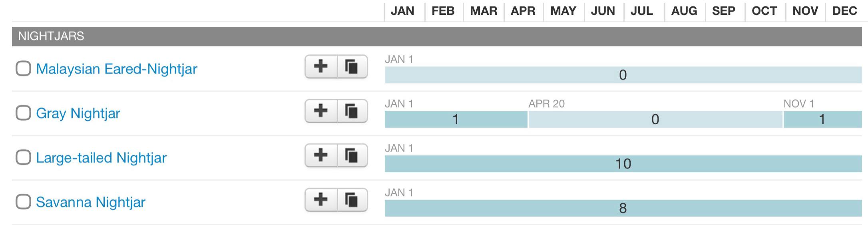The image size is (868, 225).
Task: Click the plus icon for Malaysian Eared-Nightjar
Action: point(321,66)
